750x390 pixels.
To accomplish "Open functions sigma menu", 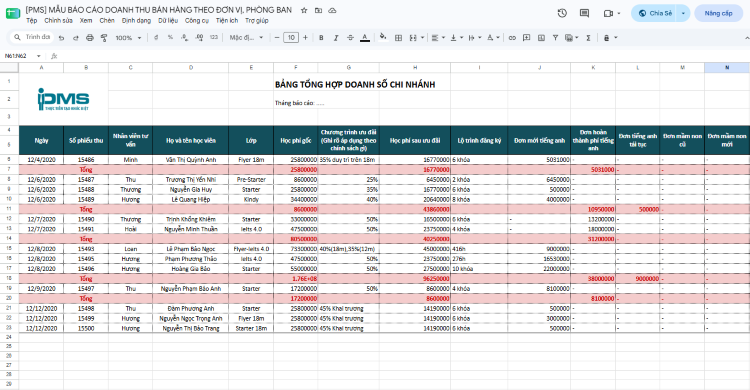I will tap(588, 37).
